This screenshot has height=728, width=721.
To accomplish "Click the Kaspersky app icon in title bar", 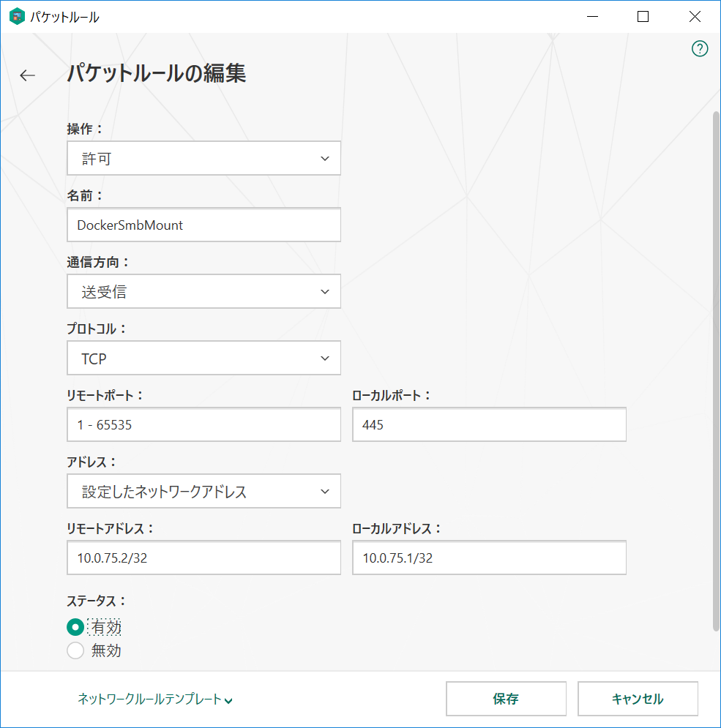I will (x=16, y=15).
